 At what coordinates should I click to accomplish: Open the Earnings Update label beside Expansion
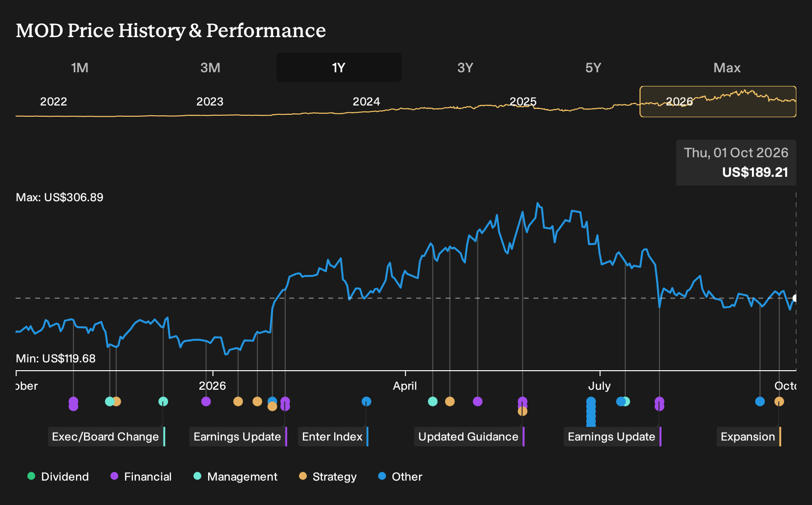pos(613,437)
